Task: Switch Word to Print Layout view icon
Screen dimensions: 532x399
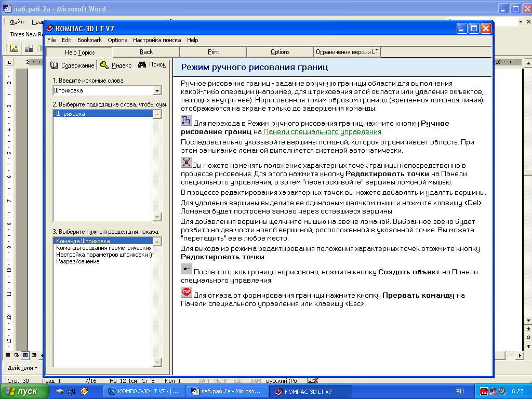Action: [25, 355]
